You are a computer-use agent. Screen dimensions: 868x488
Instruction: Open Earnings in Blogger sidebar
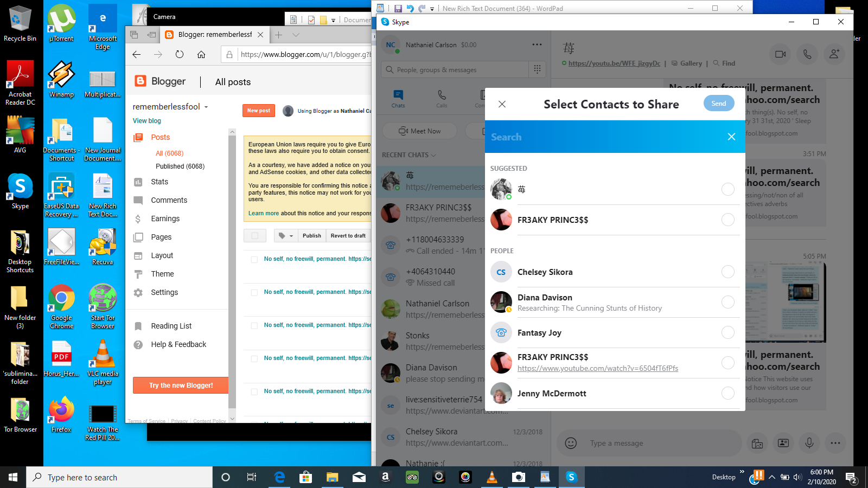click(x=165, y=219)
